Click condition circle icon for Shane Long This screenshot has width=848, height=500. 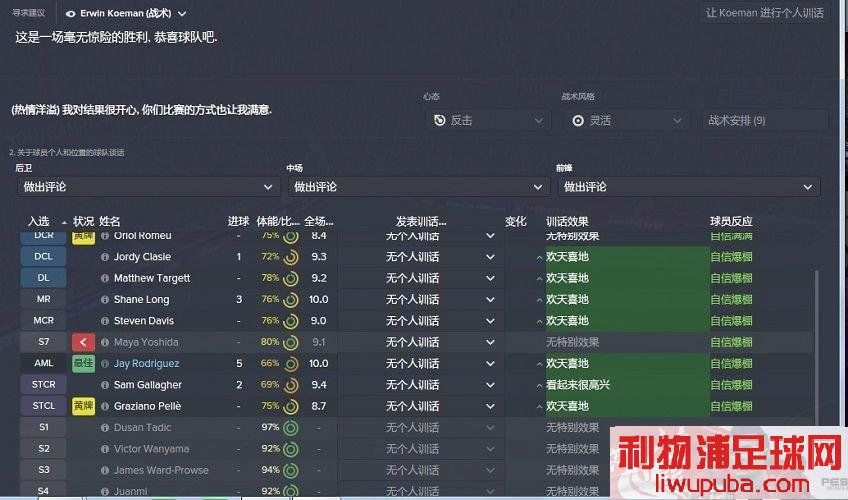[291, 299]
